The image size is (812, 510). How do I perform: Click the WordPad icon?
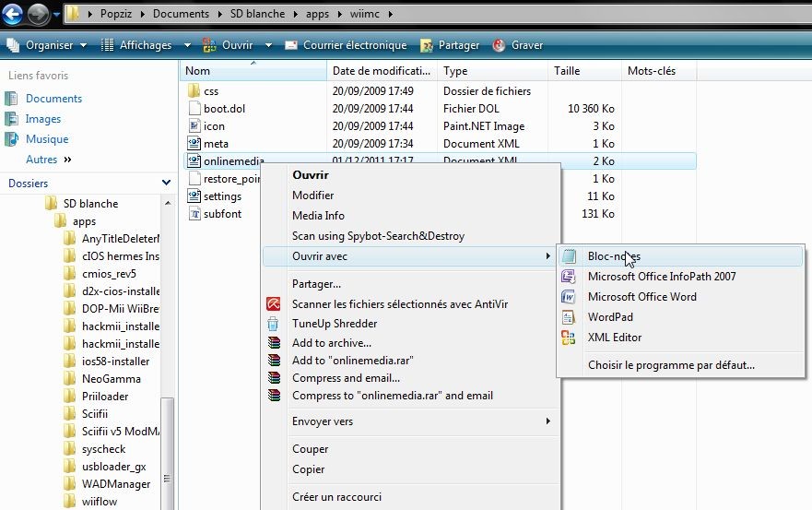click(x=569, y=316)
